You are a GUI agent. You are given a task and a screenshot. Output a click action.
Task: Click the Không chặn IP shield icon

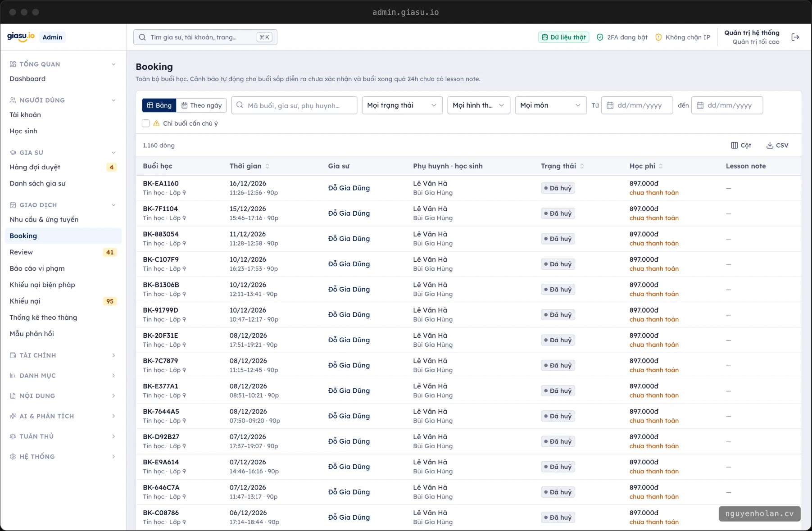658,37
